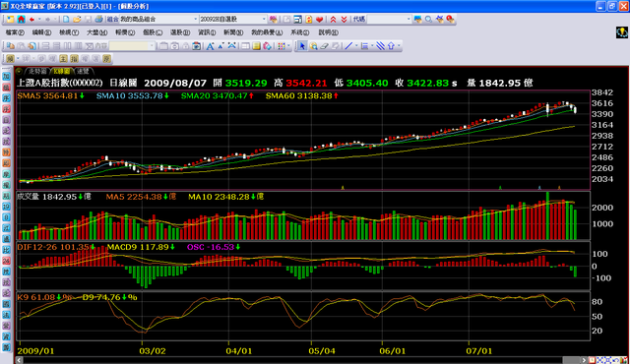
Task: Select the eraser tool in drawing toolbar
Action: point(324,46)
